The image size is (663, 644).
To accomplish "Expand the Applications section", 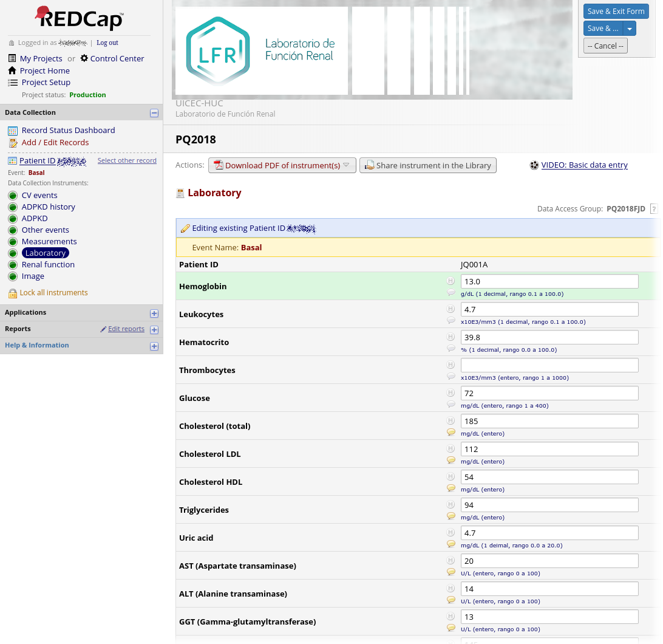I will [x=154, y=313].
